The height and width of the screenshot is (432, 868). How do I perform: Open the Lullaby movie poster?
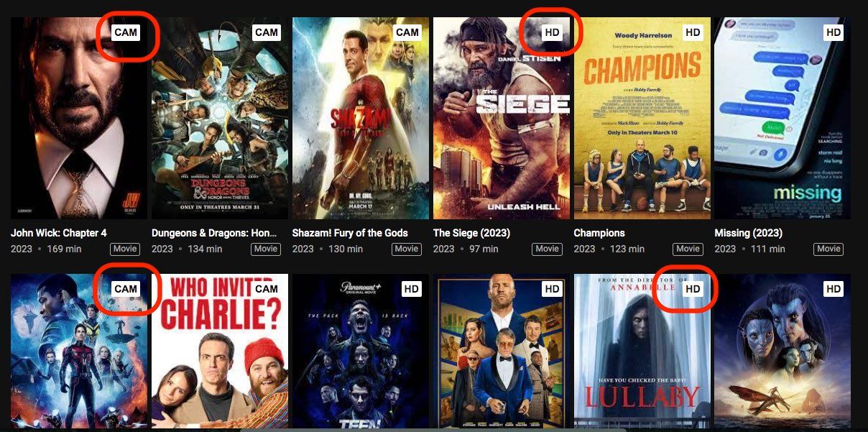point(642,351)
